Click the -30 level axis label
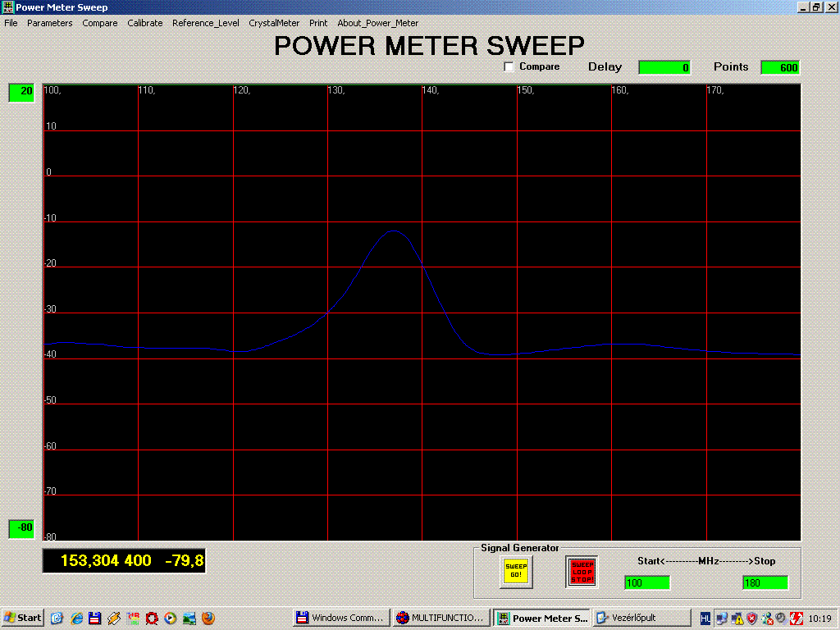Screen dimensions: 840x630 tap(50, 309)
